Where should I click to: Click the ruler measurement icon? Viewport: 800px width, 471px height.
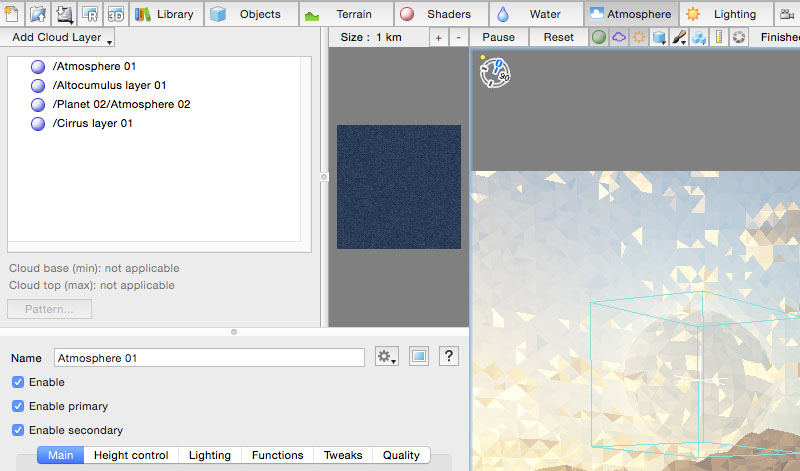pos(719,37)
